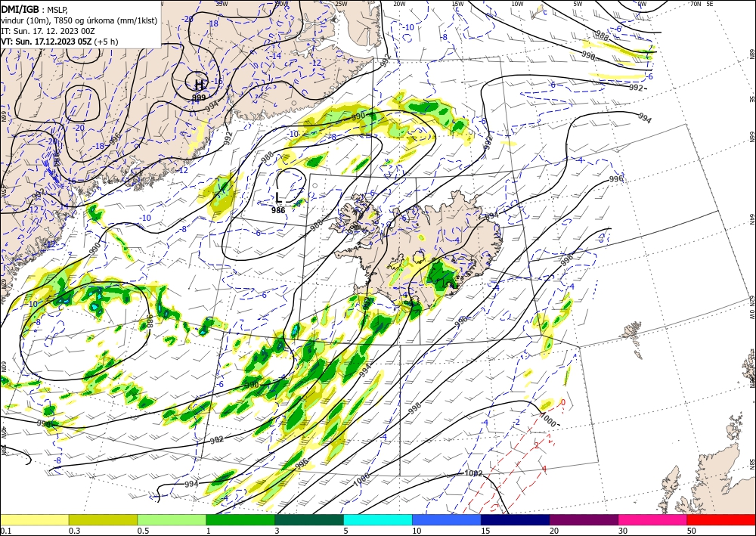Screen dimensions: 756x536
Task: Click the '0.3' legend scale value
Action: click(74, 531)
